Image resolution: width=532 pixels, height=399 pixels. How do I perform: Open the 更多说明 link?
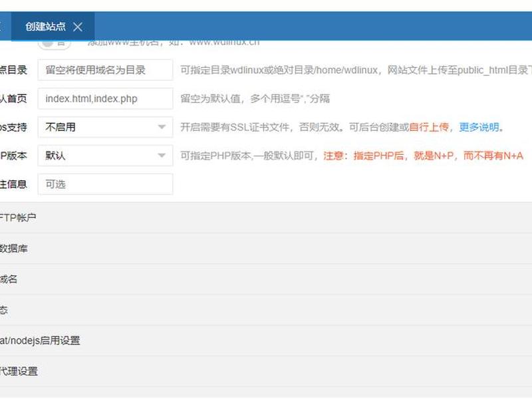tap(479, 127)
